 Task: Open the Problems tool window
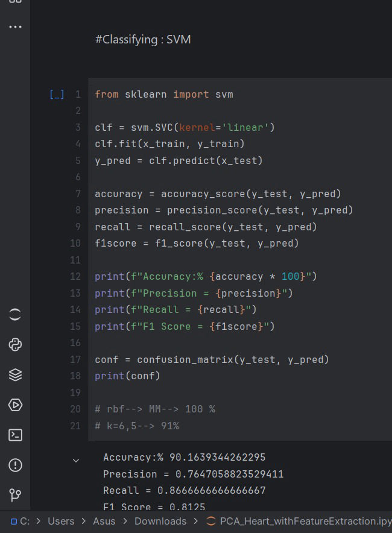point(15,465)
